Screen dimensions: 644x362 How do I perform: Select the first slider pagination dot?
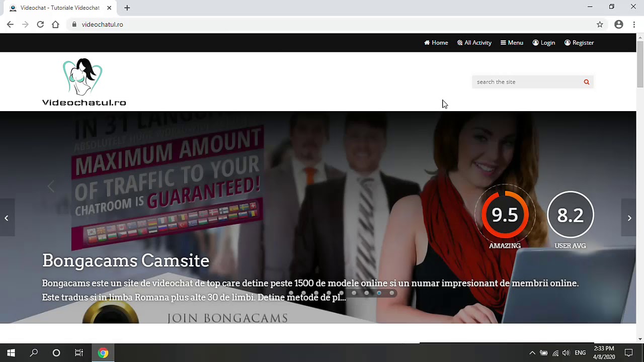point(291,293)
